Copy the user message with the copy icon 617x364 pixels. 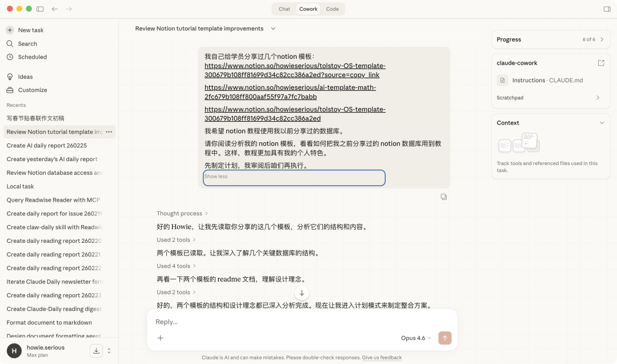[443, 197]
